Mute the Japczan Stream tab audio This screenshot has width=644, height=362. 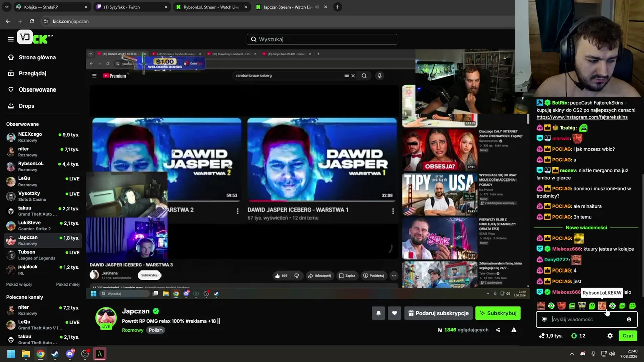tap(317, 7)
